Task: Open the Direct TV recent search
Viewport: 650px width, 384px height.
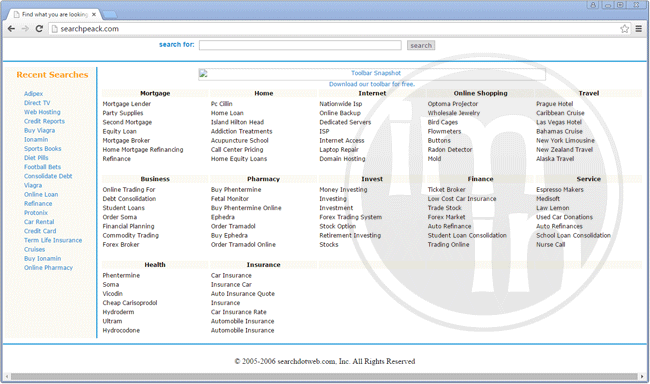Action: point(37,103)
